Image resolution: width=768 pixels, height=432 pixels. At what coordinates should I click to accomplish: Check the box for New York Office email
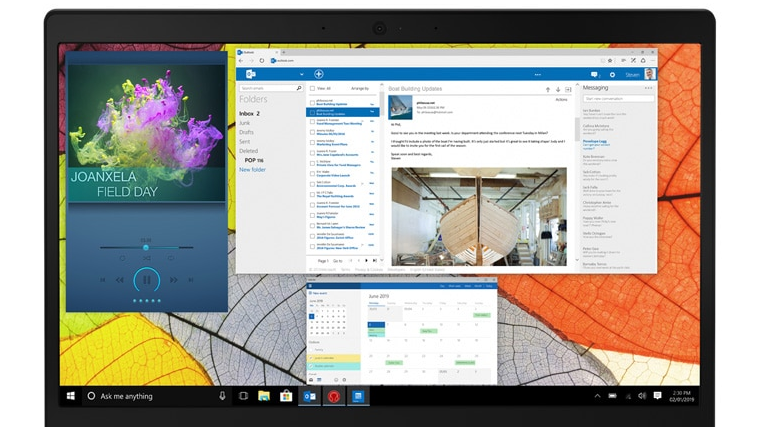click(x=312, y=246)
